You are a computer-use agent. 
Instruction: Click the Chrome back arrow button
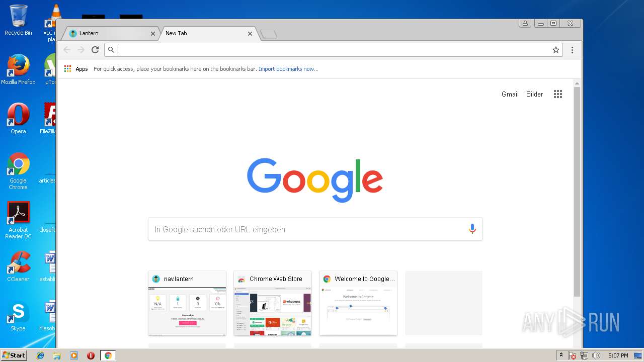(x=67, y=50)
